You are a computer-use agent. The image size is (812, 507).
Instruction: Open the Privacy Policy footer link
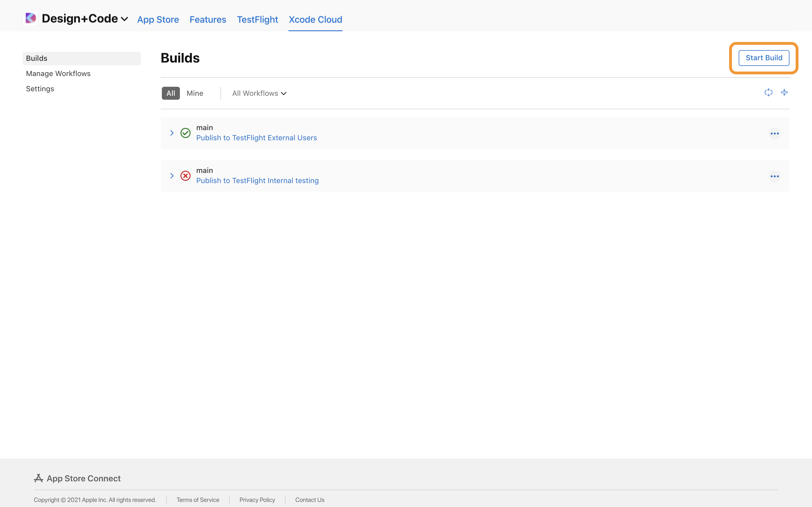tap(257, 500)
